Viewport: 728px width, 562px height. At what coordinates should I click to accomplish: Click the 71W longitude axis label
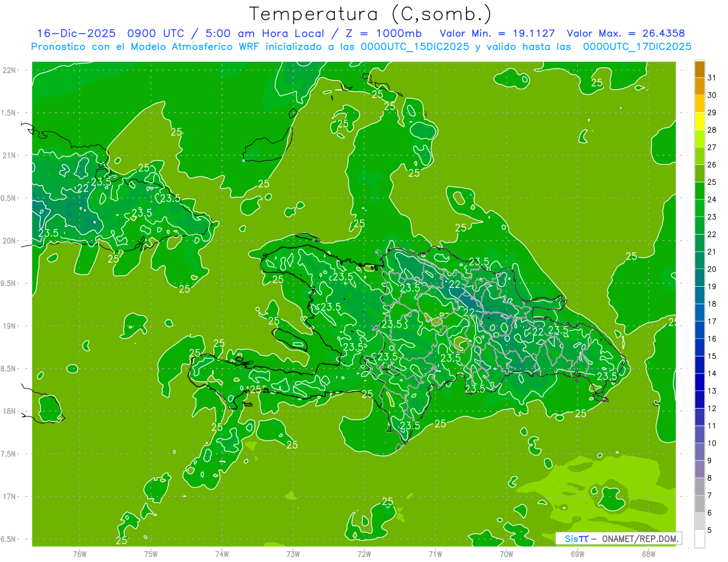click(x=435, y=554)
